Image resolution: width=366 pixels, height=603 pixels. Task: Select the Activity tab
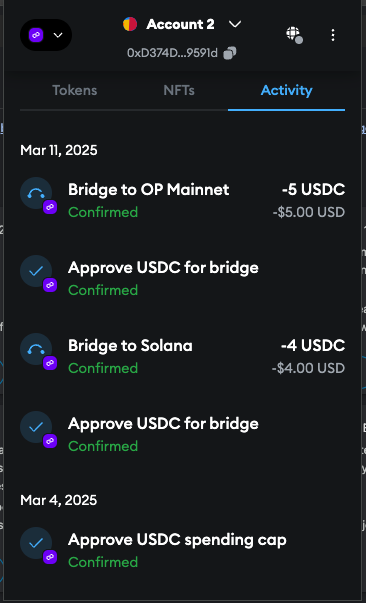pyautogui.click(x=286, y=90)
